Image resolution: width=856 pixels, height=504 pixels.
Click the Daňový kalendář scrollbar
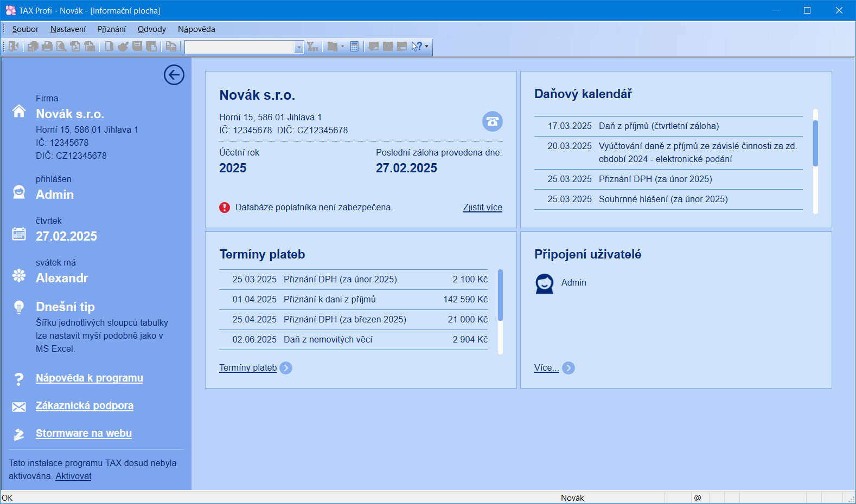[x=815, y=161]
